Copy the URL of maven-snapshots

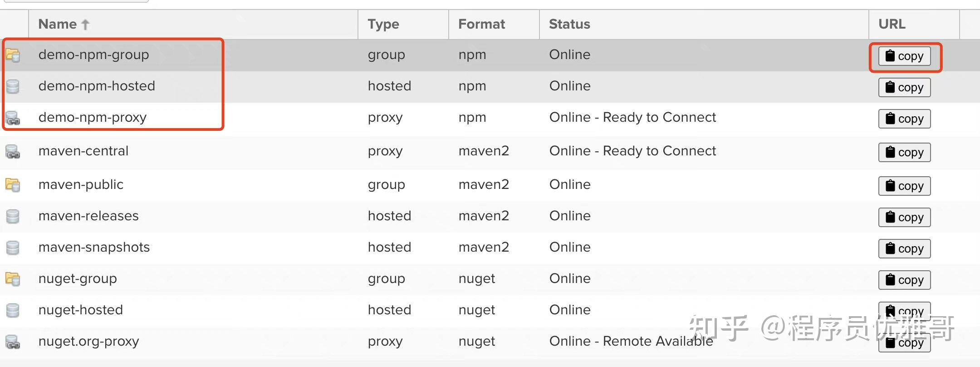(904, 248)
